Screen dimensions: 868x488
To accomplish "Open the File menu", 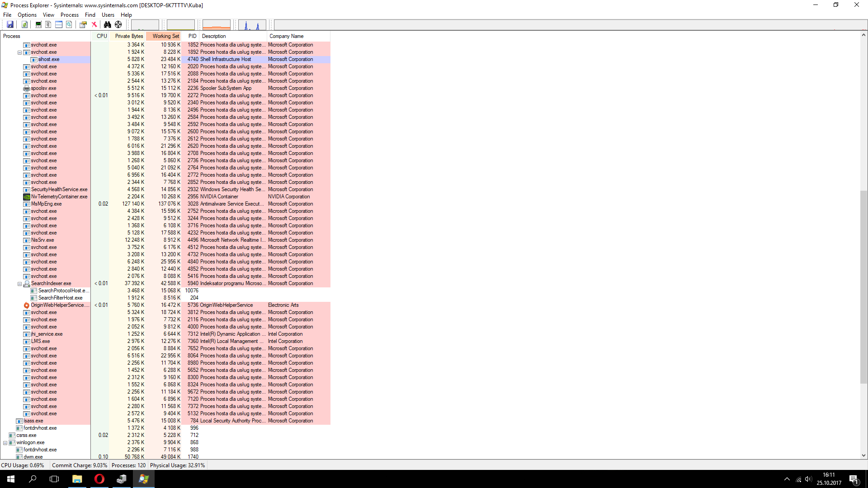I will click(x=7, y=15).
